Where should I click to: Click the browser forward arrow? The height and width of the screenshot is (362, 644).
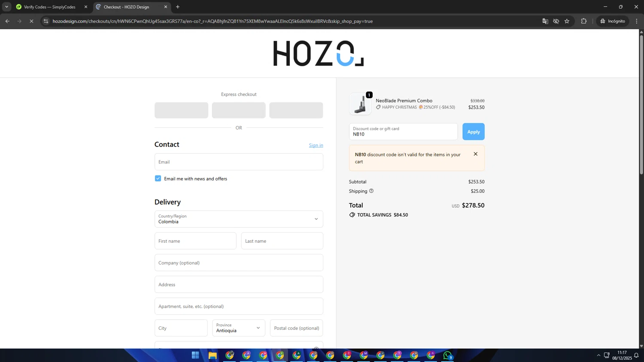(x=19, y=21)
